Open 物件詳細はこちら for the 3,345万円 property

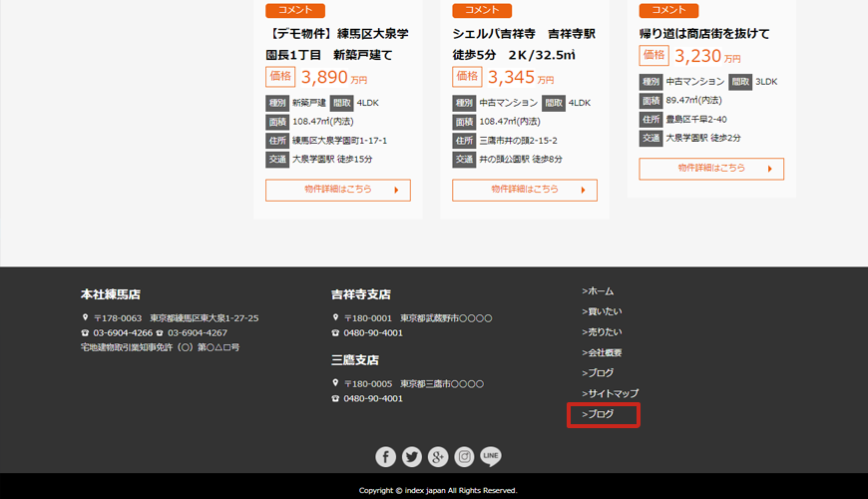(x=525, y=190)
